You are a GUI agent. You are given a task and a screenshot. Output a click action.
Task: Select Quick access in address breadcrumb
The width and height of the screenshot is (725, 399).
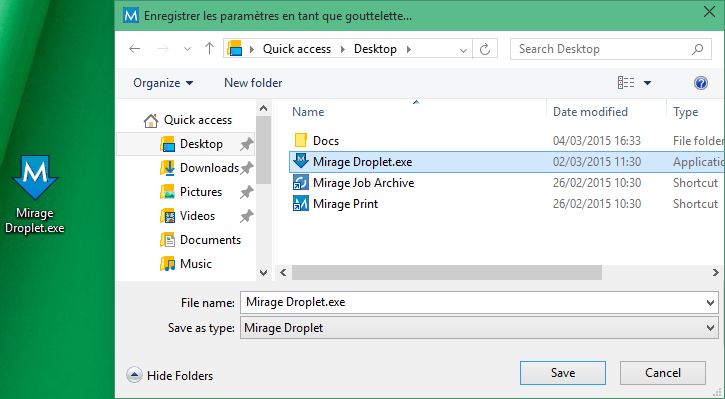(x=297, y=49)
